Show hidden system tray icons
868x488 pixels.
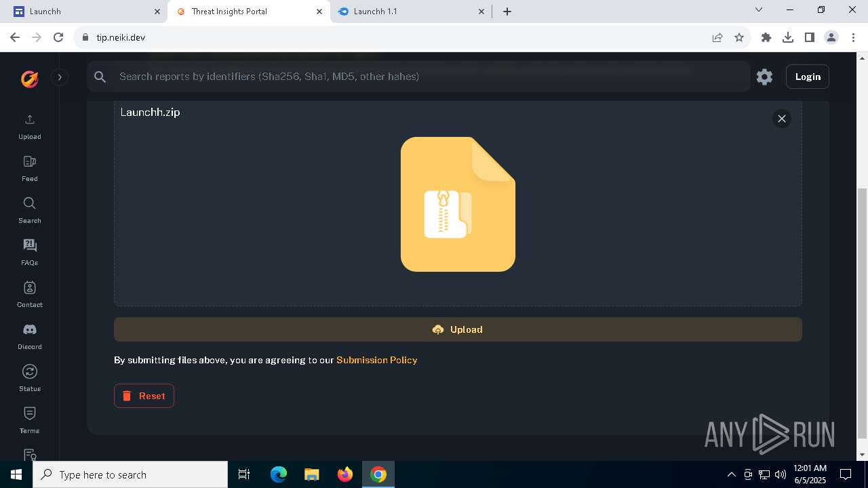(x=731, y=474)
